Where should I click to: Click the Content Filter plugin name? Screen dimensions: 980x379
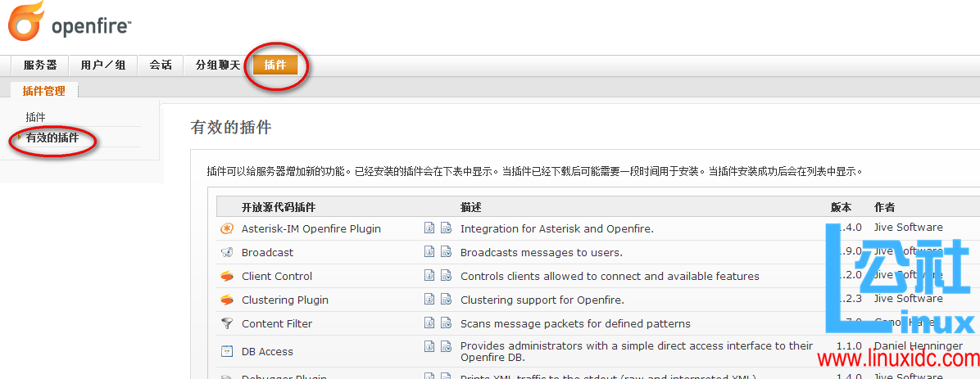[x=277, y=323]
